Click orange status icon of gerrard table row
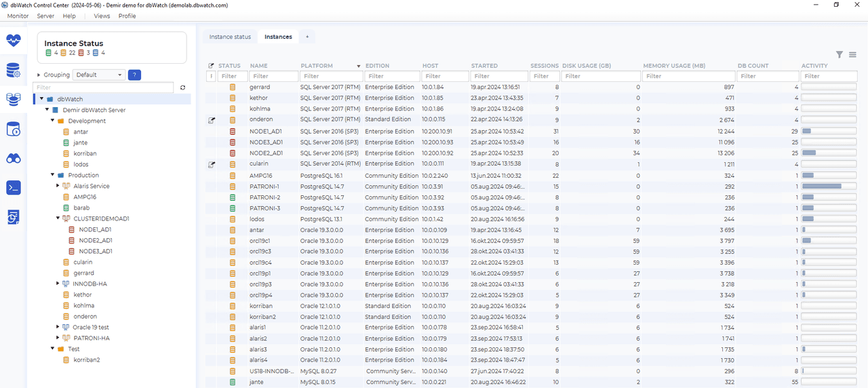The width and height of the screenshot is (868, 388). tap(233, 87)
